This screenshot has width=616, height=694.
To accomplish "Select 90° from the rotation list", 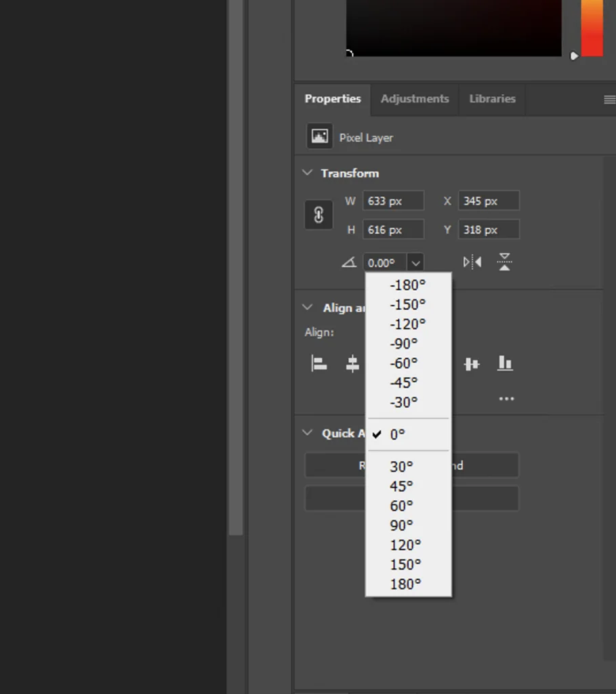I will pos(401,525).
